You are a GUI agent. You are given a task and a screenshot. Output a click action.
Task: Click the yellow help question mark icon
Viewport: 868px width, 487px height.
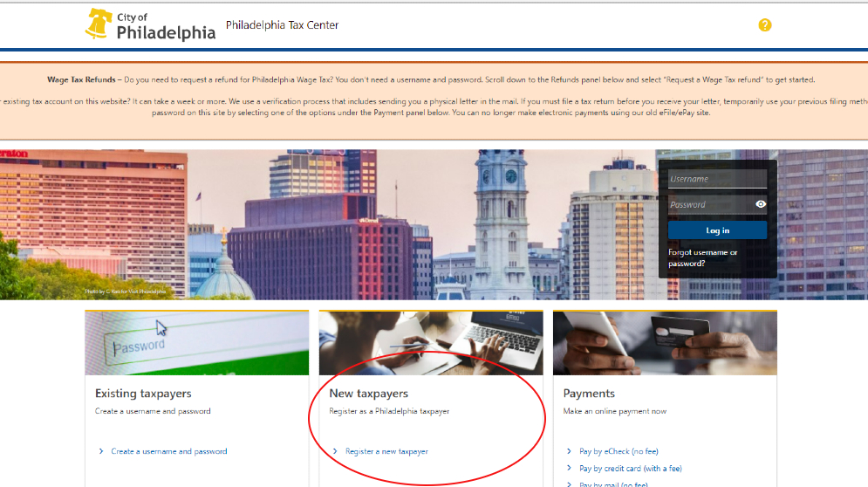click(x=764, y=25)
